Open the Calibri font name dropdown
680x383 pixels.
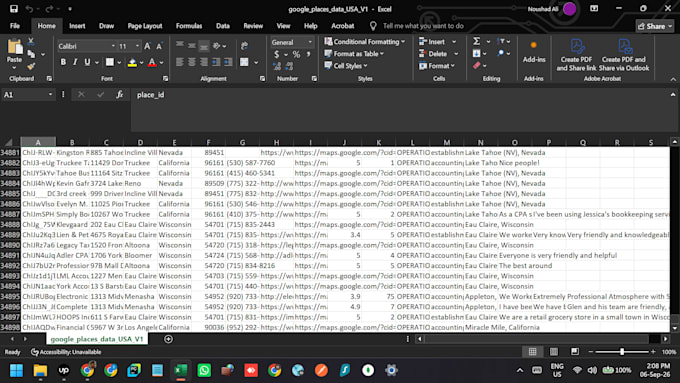113,46
